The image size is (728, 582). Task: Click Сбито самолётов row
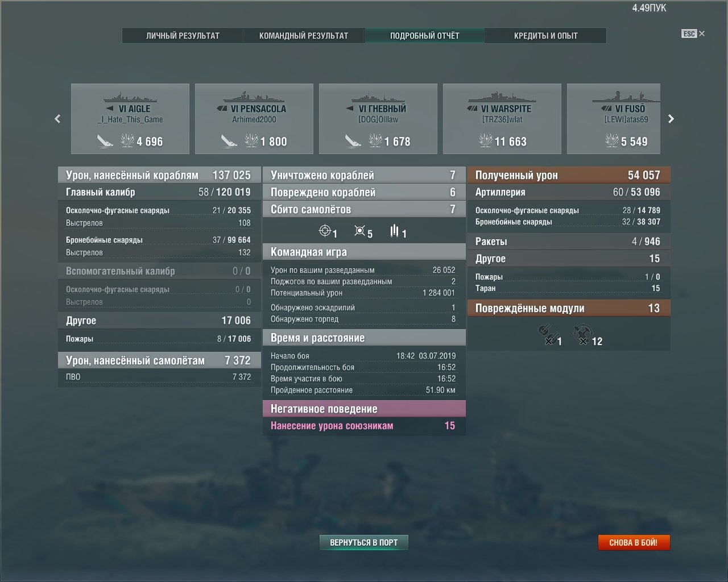(364, 209)
